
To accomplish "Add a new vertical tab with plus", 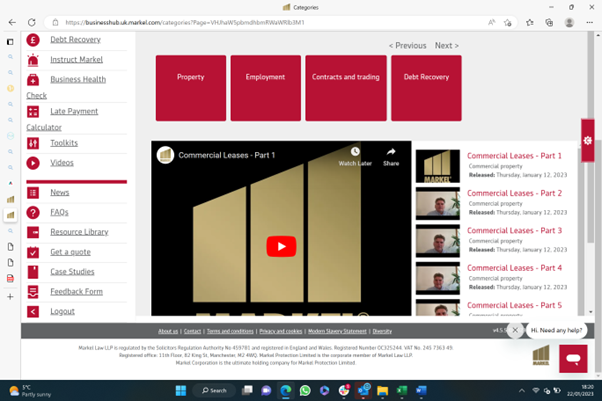I will click(x=10, y=297).
